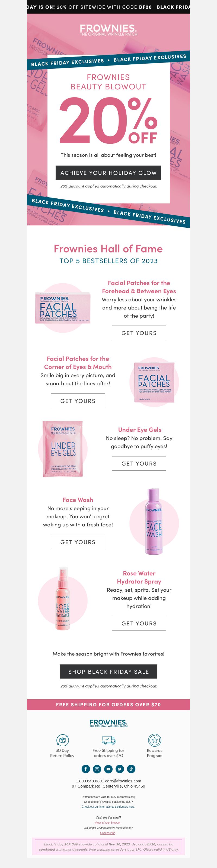Viewport: 217px width, 868px height.
Task: Open the Instagram social icon
Action: tap(97, 769)
